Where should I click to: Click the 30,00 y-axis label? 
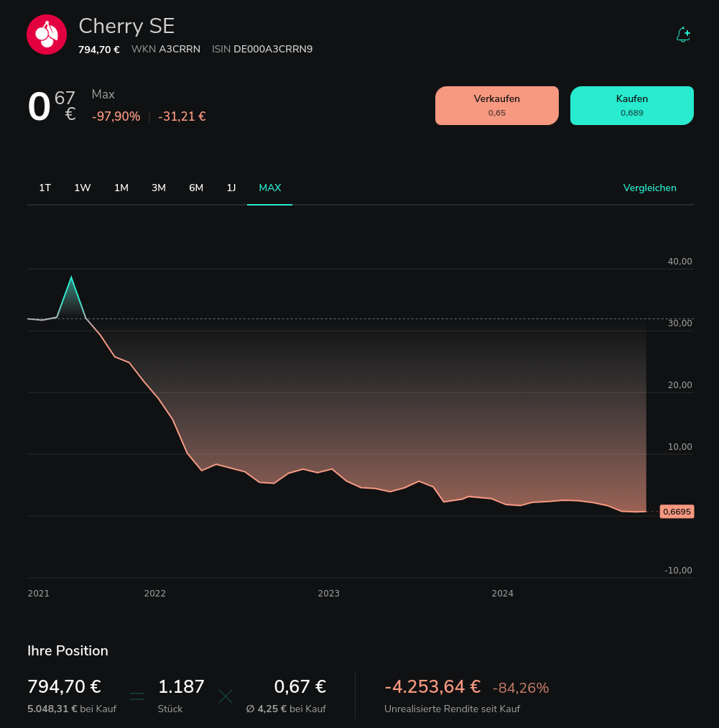[680, 323]
